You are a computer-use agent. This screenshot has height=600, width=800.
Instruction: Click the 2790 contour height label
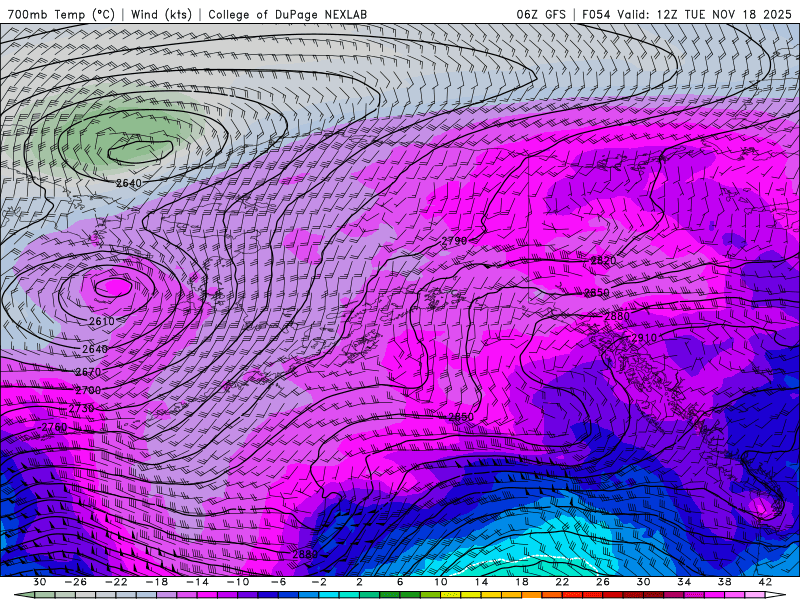click(454, 241)
